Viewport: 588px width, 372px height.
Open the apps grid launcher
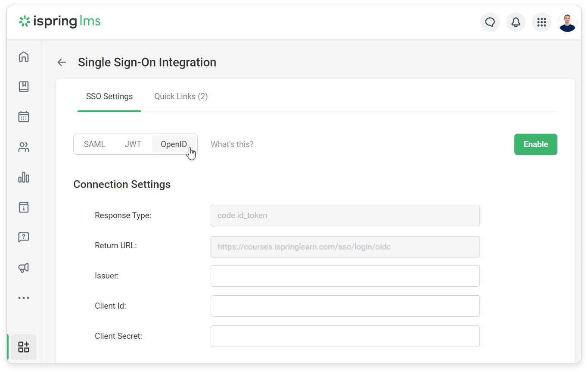pyautogui.click(x=541, y=22)
